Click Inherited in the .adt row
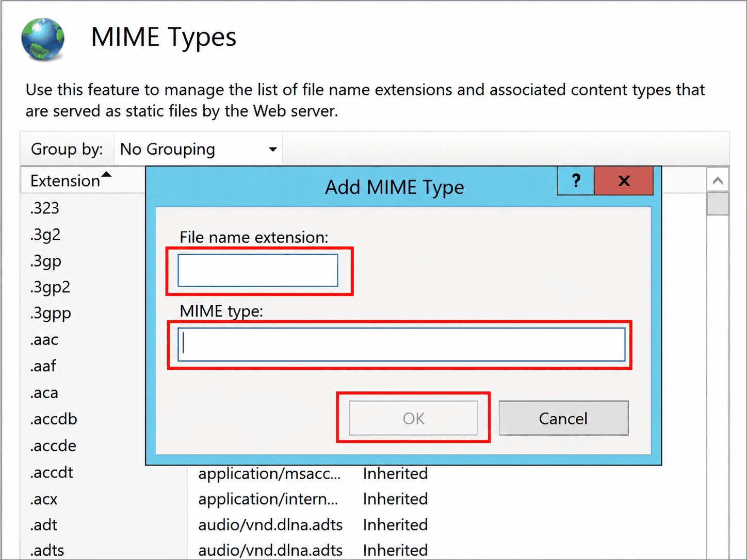This screenshot has width=747, height=560. pos(395,525)
